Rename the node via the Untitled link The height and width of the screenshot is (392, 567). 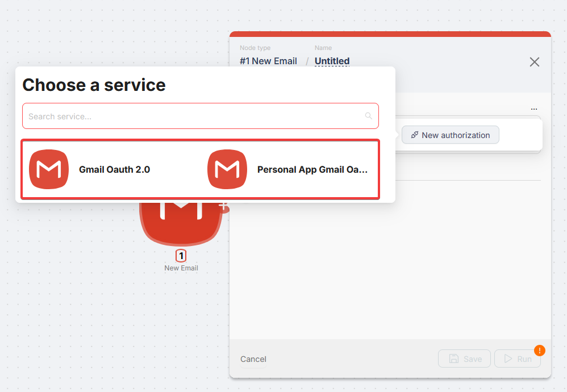pyautogui.click(x=332, y=61)
